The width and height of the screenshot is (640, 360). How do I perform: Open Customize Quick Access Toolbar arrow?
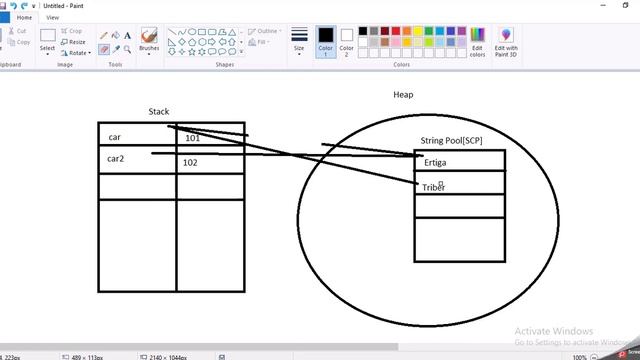tap(33, 6)
